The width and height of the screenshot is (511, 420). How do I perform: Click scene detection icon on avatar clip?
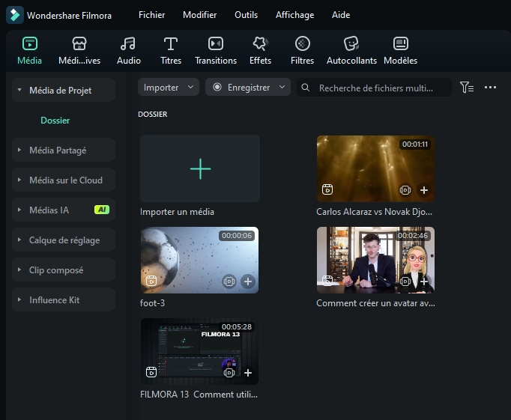(405, 281)
